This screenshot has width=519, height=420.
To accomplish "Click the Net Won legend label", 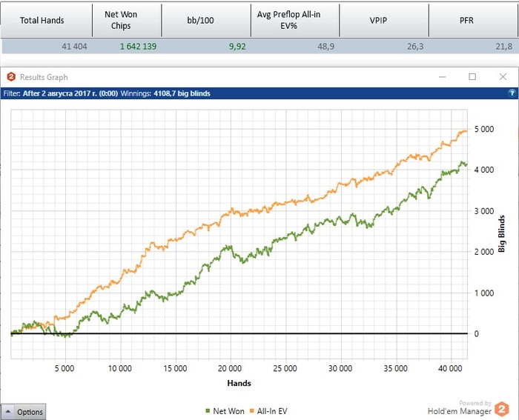I will click(228, 411).
